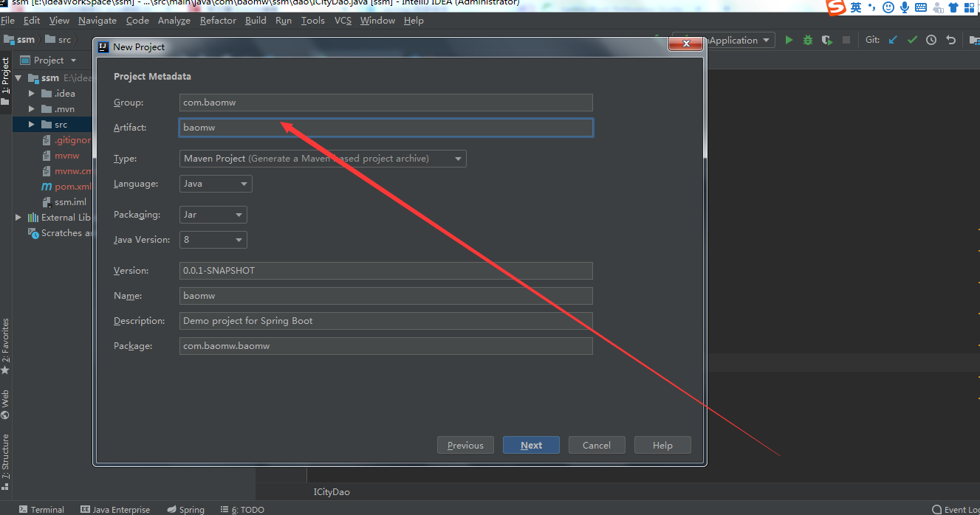The image size is (980, 515).
Task: Click the Sogou input method S logo
Action: (x=836, y=7)
